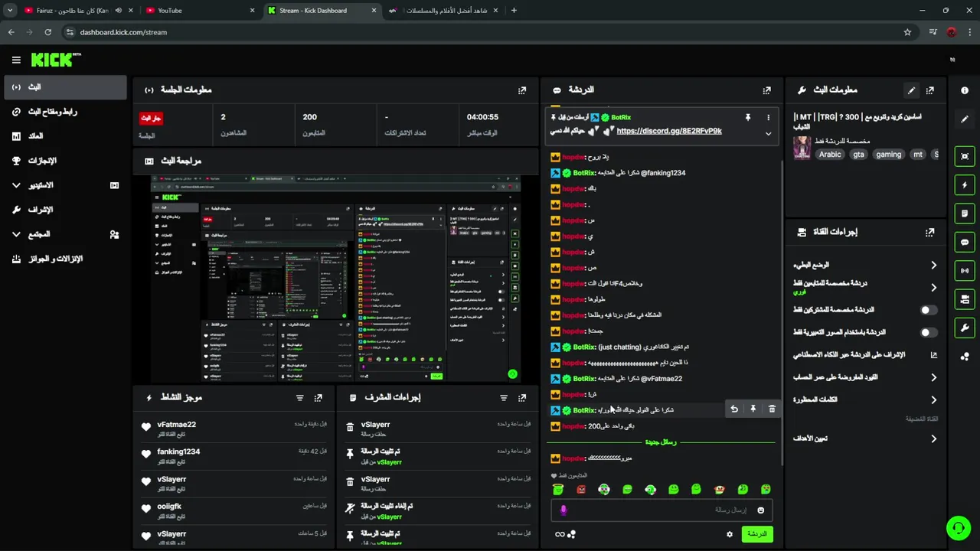Toggle stream info wrench widget icon
Image resolution: width=980 pixels, height=551 pixels.
click(964, 328)
